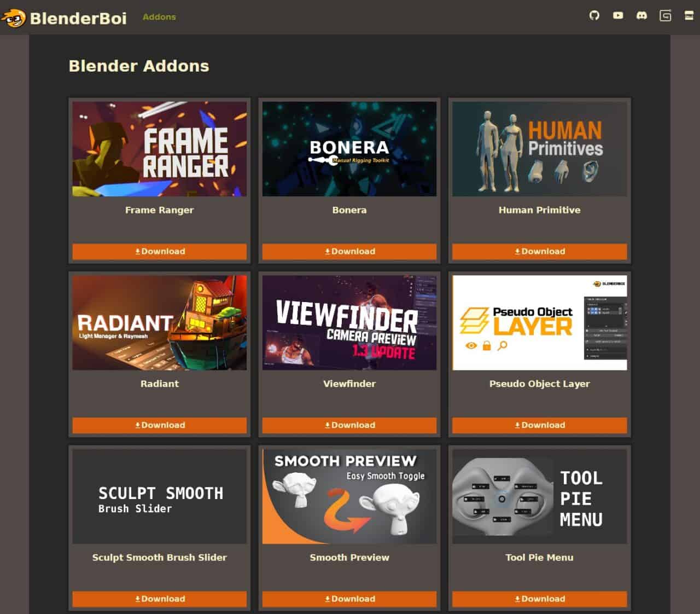Click the Bonera addon title text

[x=349, y=210]
